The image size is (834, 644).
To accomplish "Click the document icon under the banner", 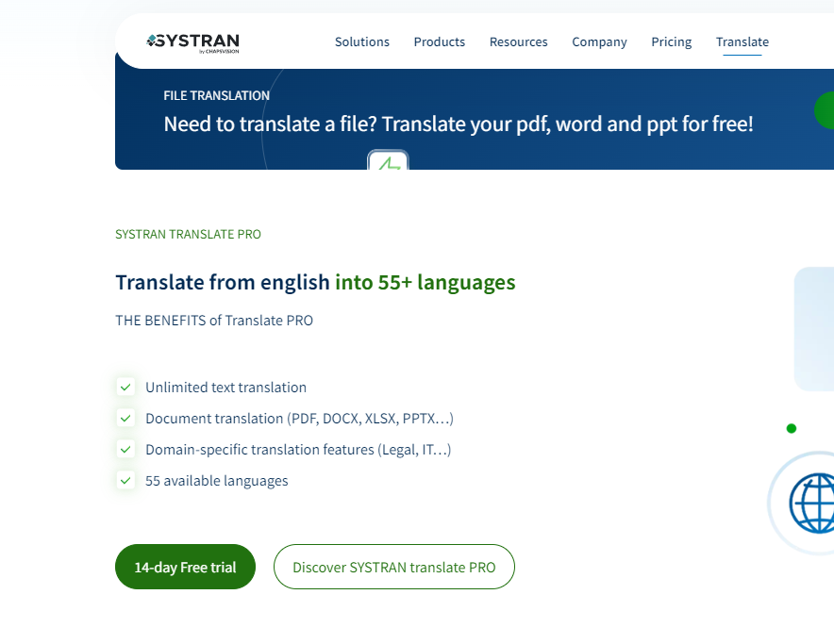I will [x=388, y=161].
